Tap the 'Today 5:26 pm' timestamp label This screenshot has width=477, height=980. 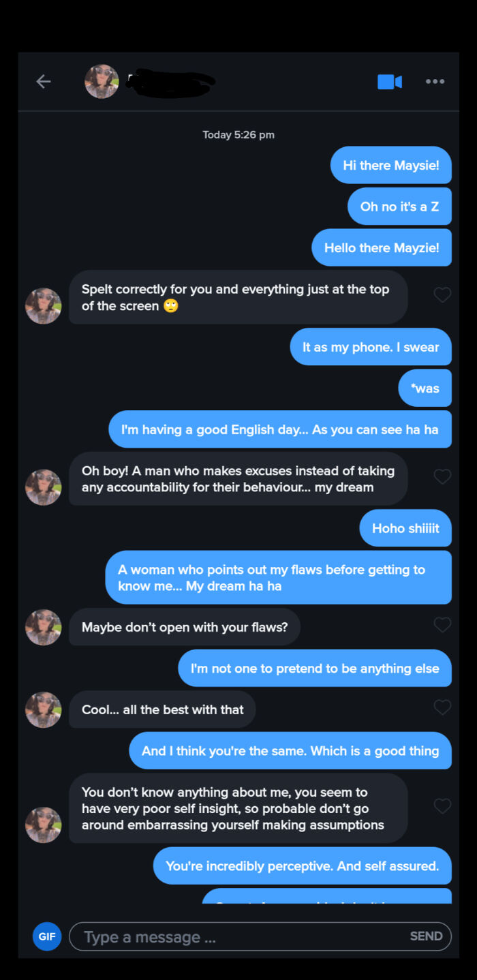pos(238,134)
